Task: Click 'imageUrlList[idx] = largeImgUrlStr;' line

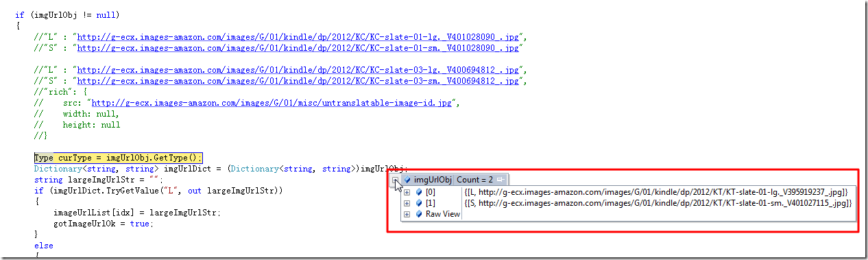Action: click(137, 213)
